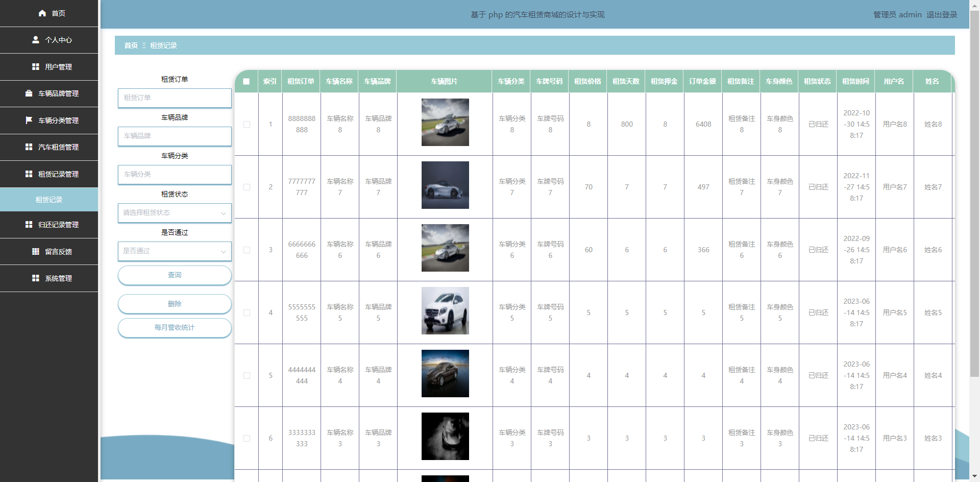The width and height of the screenshot is (980, 482).
Task: Click the person icon for 个人中心
Action: (36, 40)
